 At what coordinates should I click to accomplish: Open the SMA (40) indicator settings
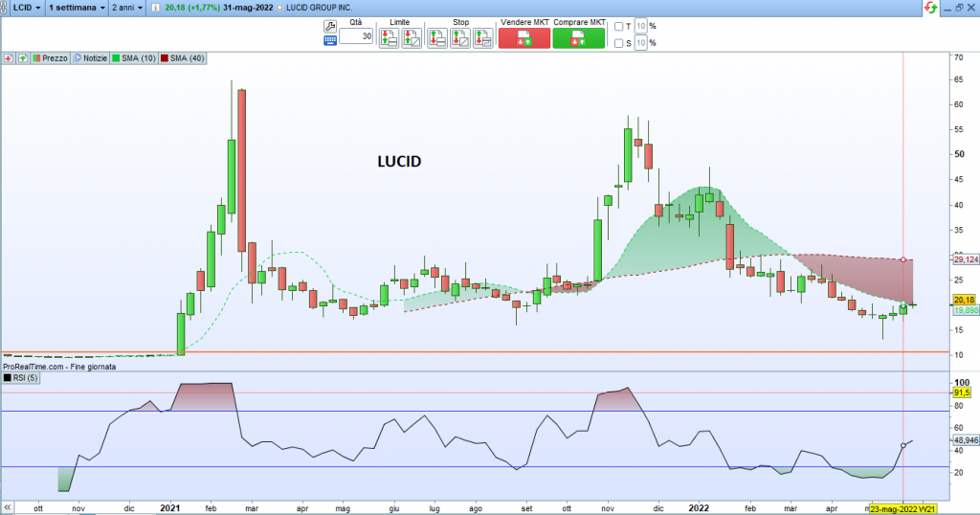click(x=183, y=58)
